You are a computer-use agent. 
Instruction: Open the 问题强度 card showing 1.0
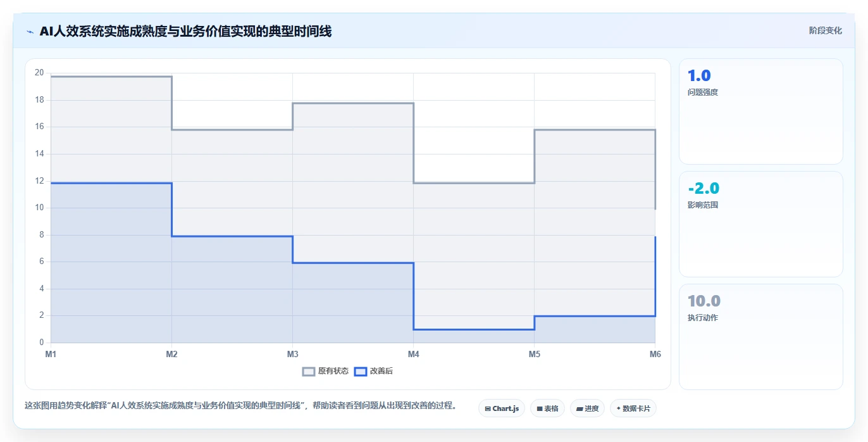tap(760, 111)
